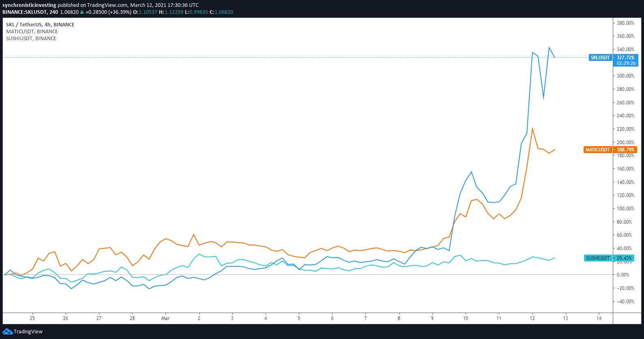The width and height of the screenshot is (644, 339).
Task: Select the SUSHIUSDT, BINANCE legend entry
Action: pos(31,39)
